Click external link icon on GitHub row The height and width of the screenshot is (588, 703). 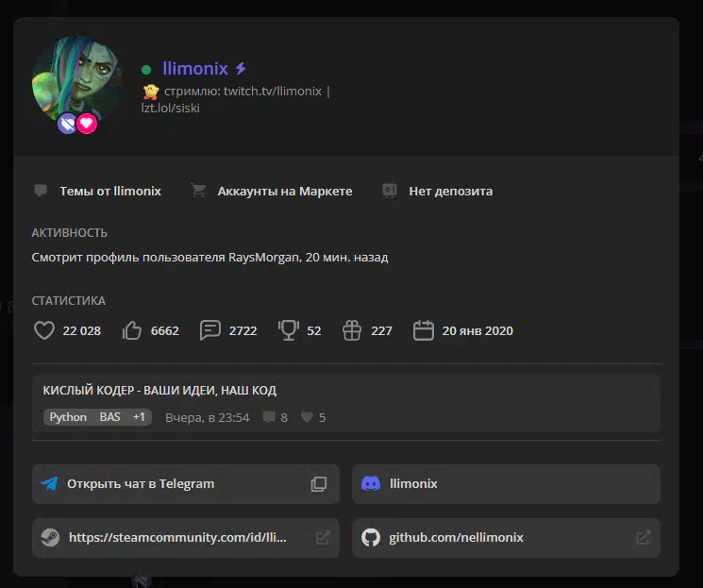click(x=644, y=537)
